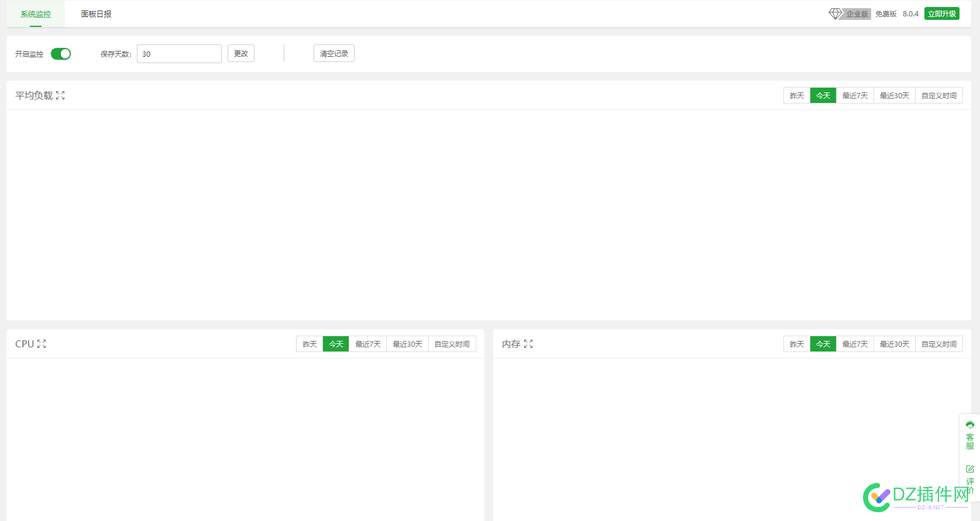Select 最近30天 for CPU chart
980x521 pixels.
407,344
